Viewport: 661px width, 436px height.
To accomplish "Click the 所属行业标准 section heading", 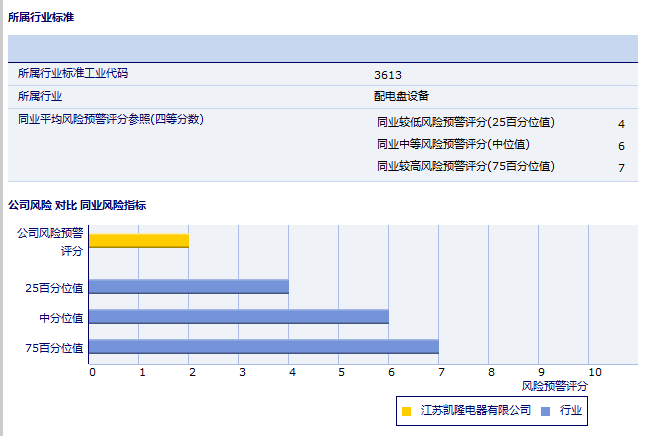I will (41, 18).
